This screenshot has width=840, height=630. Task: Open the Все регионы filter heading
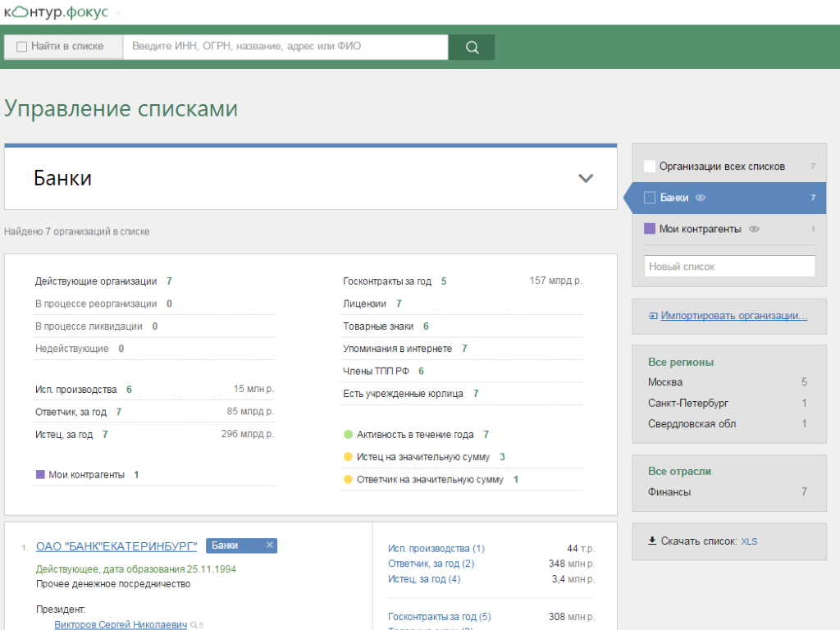click(680, 362)
